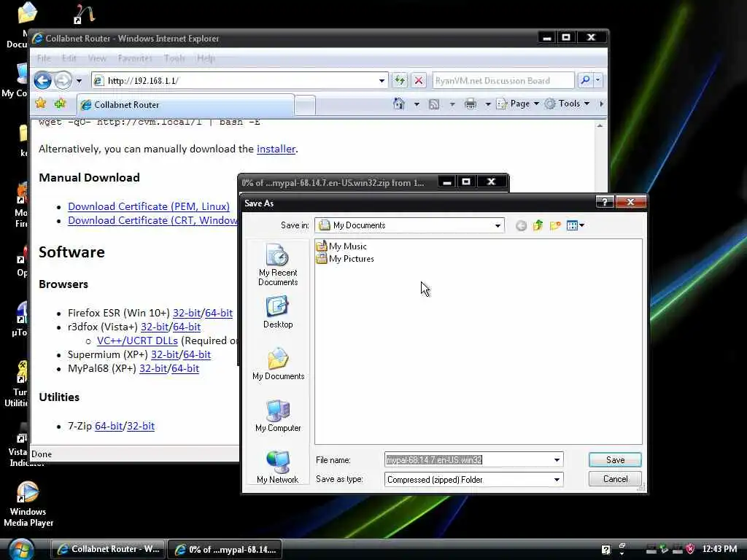The image size is (747, 560).
Task: Open the View menu in Internet Explorer
Action: (x=97, y=58)
